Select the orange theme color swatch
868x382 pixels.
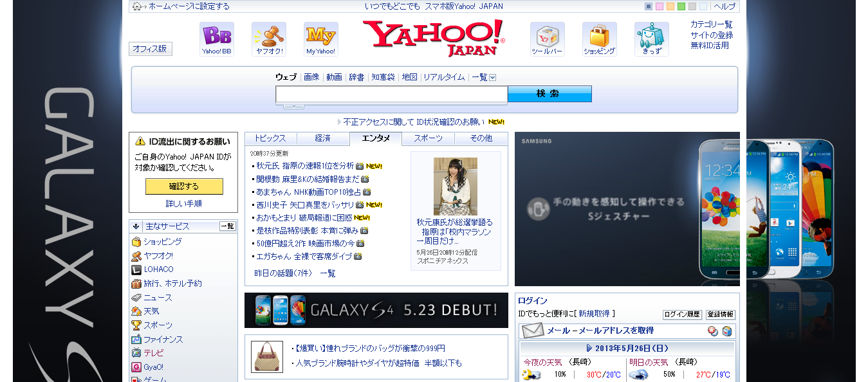670,6
